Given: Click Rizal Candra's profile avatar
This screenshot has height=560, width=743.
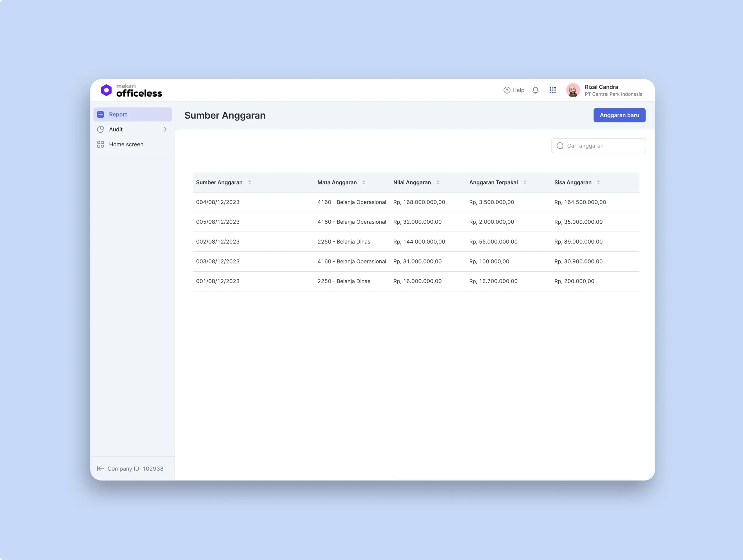Looking at the screenshot, I should pos(573,90).
